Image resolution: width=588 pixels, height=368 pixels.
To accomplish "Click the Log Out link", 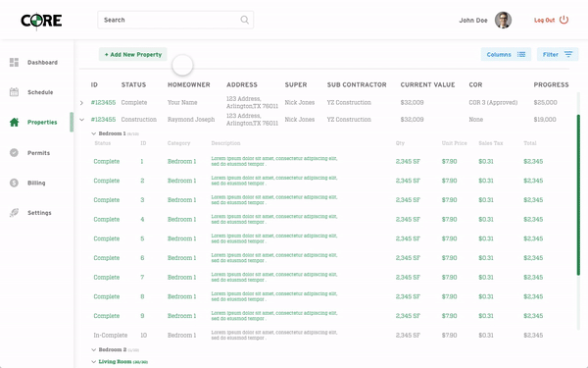I will (544, 21).
